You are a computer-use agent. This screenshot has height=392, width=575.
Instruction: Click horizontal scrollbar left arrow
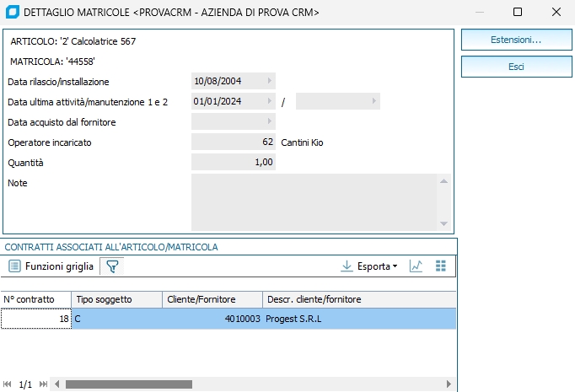(56, 384)
